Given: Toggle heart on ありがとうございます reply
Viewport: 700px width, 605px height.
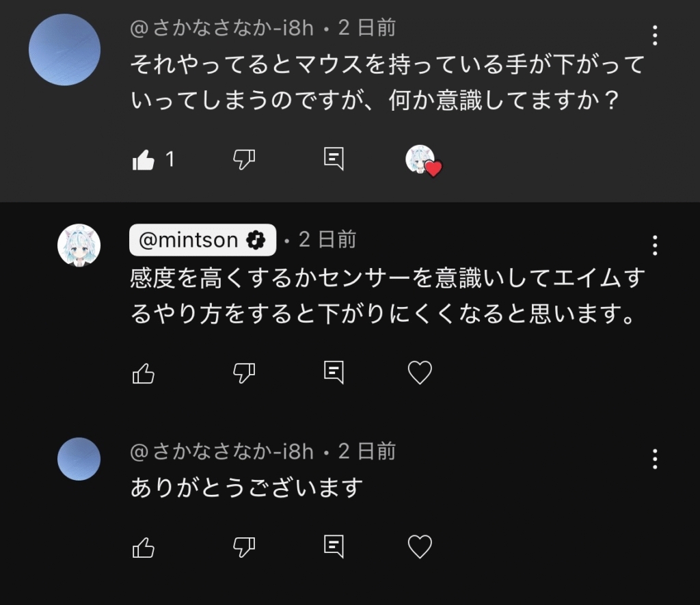Looking at the screenshot, I should coord(420,547).
